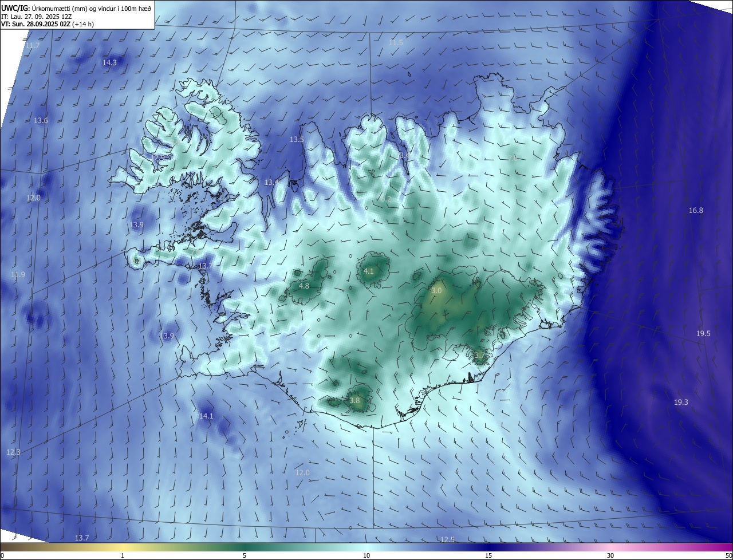The height and width of the screenshot is (560, 733).
Task: Click the '10' tick on the color scale
Action: (366, 555)
